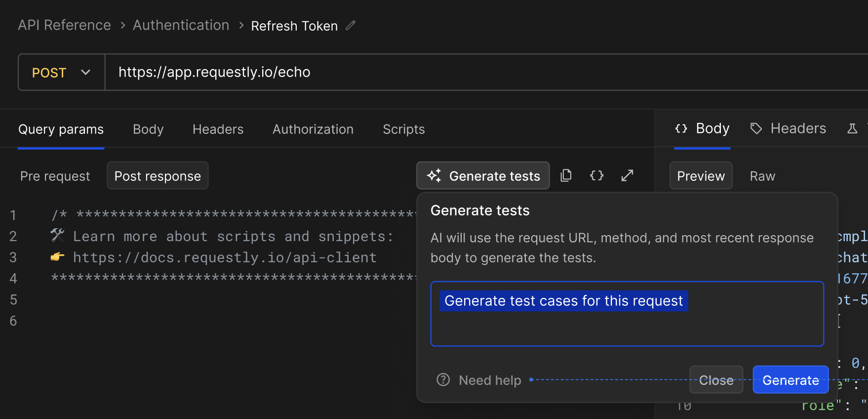Expand the script editor to fullscreen
The image size is (868, 419).
coord(627,175)
